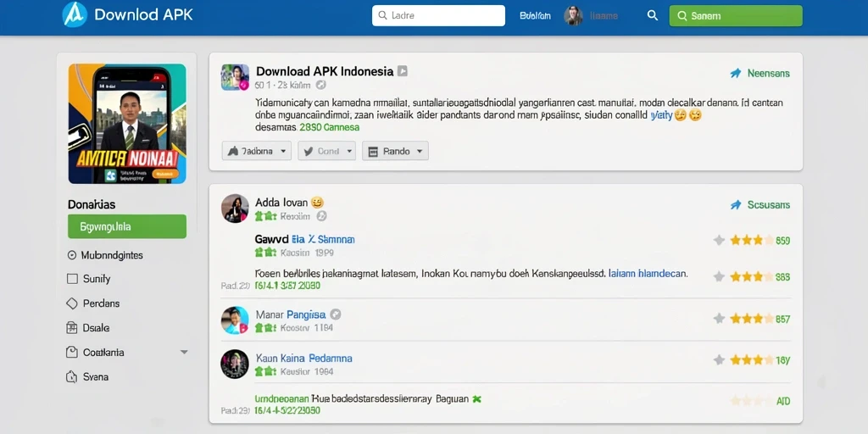The image size is (868, 434).
Task: Click the Mubnndgintes circle icon
Action: 71,255
